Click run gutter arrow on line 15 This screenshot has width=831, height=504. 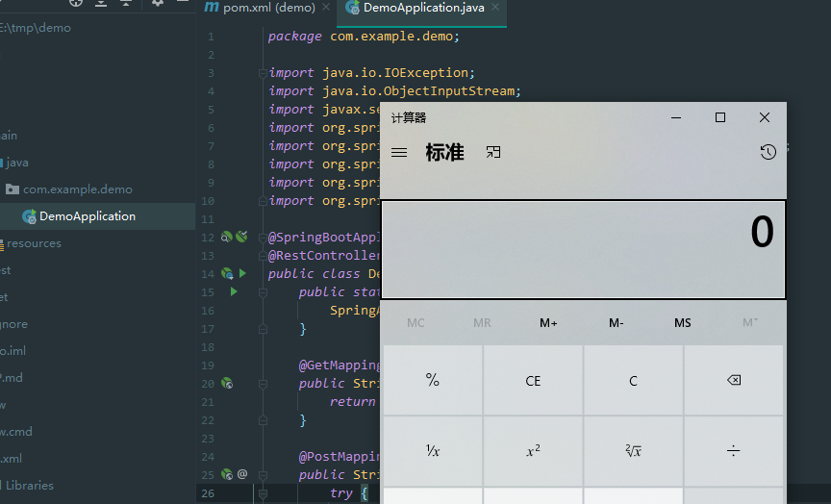pos(233,290)
